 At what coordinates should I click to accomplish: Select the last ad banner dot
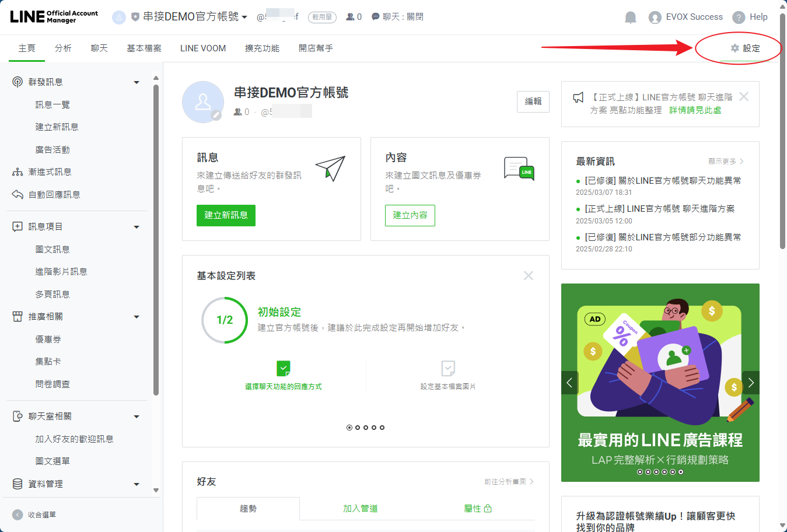(681, 472)
